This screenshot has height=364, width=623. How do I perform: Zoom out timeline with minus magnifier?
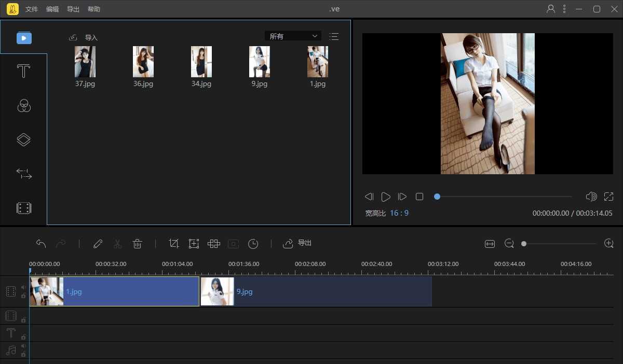(509, 244)
